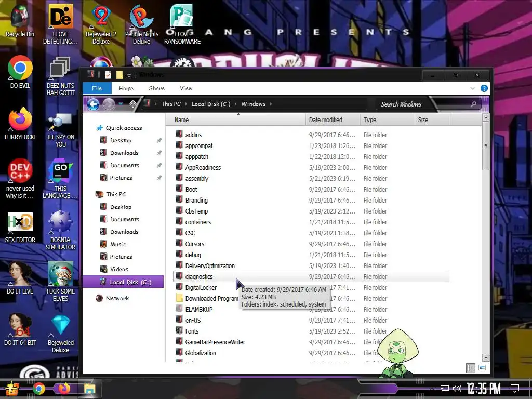The height and width of the screenshot is (399, 532).
Task: Expand the breadcrumb arrow after Windows
Action: coord(271,104)
